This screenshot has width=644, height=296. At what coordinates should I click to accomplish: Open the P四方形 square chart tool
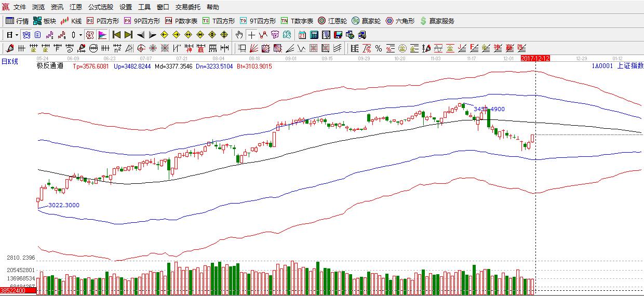pyautogui.click(x=102, y=21)
